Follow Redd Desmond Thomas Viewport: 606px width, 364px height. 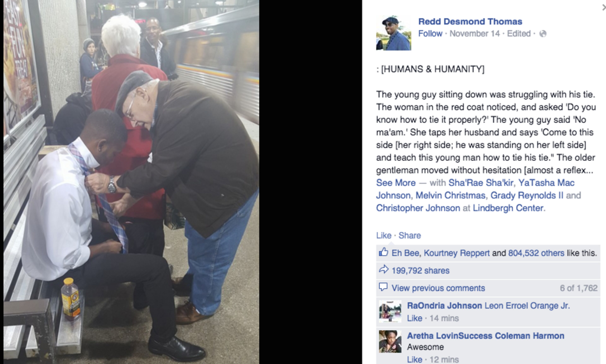tap(430, 33)
